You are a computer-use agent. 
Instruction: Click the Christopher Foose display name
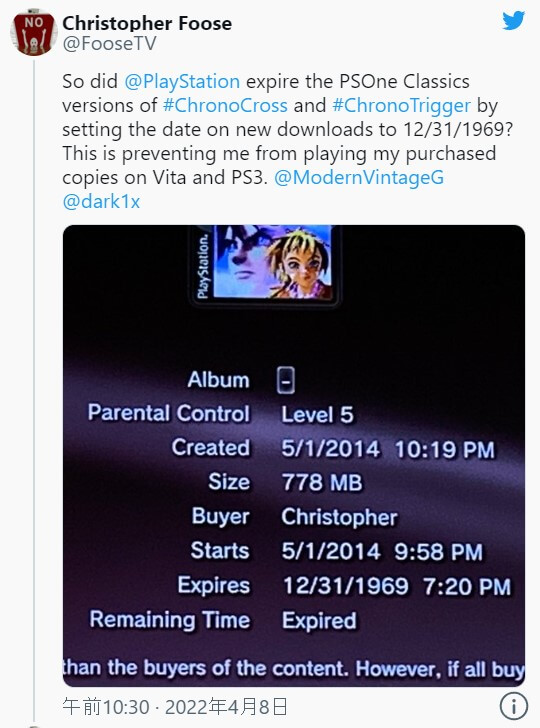coord(147,23)
